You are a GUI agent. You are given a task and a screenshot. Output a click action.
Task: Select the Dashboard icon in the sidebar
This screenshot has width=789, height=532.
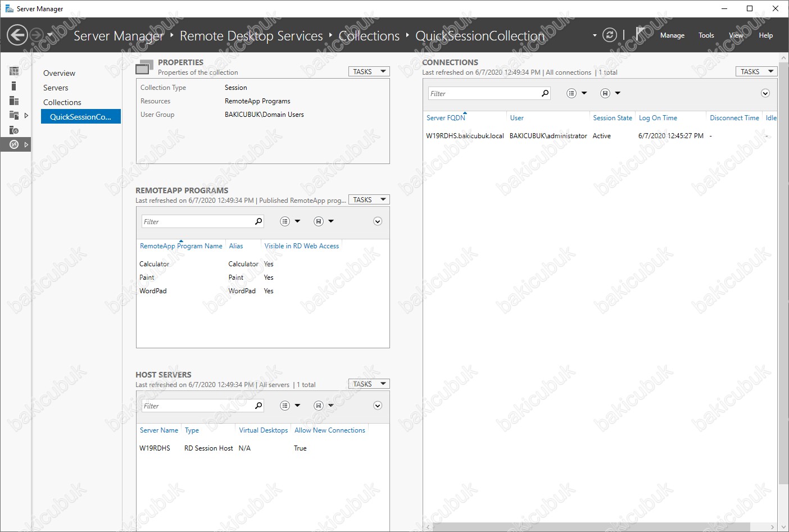(x=14, y=71)
